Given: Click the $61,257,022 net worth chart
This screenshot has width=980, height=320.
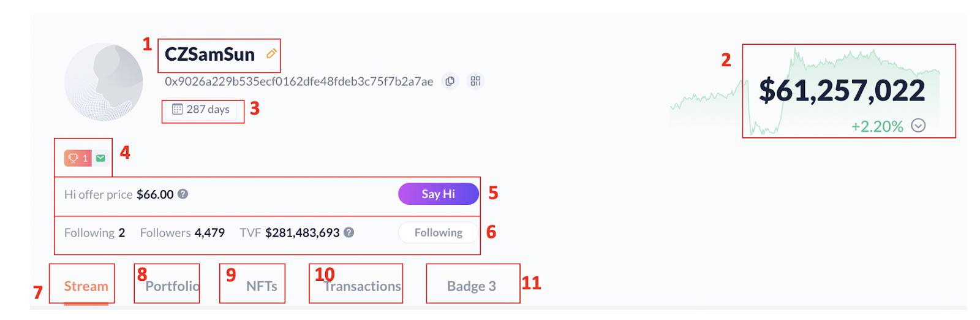Looking at the screenshot, I should pyautogui.click(x=805, y=91).
